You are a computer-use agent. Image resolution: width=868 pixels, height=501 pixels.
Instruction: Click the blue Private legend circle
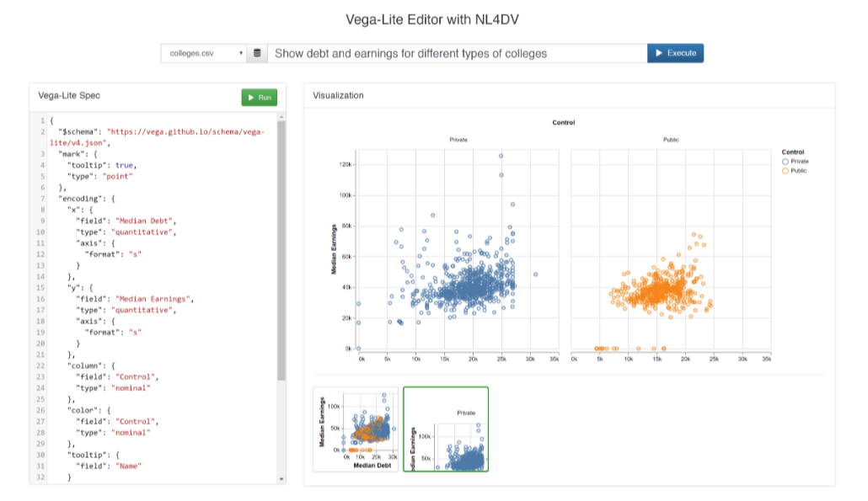785,161
